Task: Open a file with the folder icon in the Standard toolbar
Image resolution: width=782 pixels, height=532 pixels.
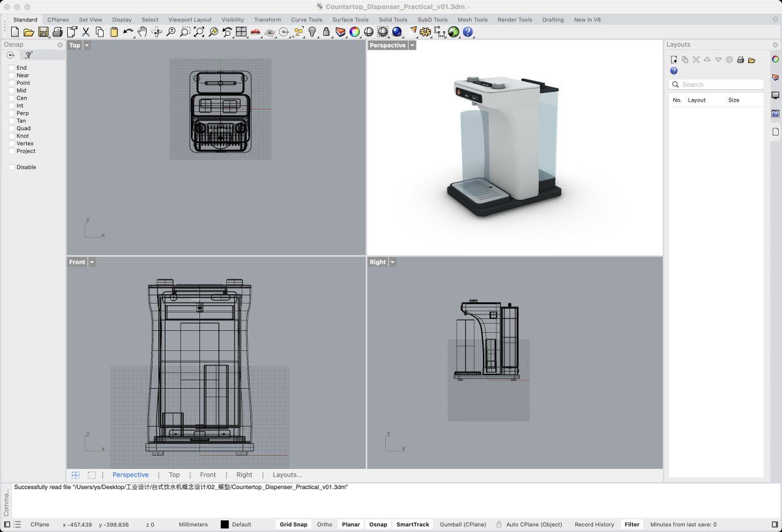Action: (29, 32)
